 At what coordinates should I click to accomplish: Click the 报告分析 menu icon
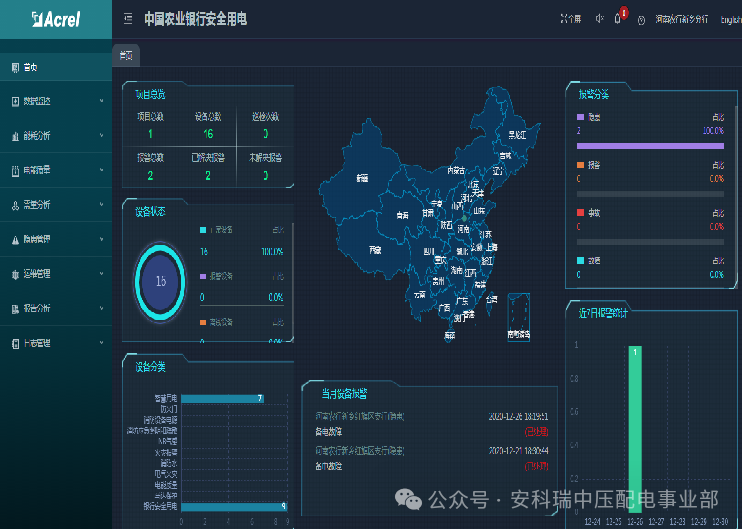(x=16, y=309)
